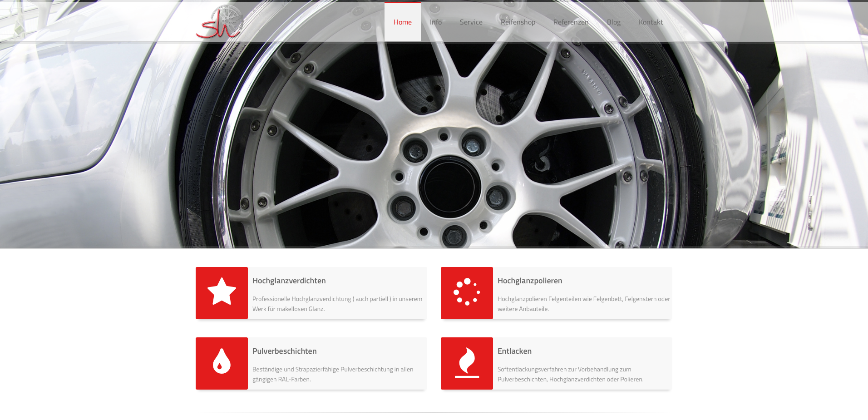Navigate to Referenzen
The height and width of the screenshot is (420, 868).
[571, 22]
